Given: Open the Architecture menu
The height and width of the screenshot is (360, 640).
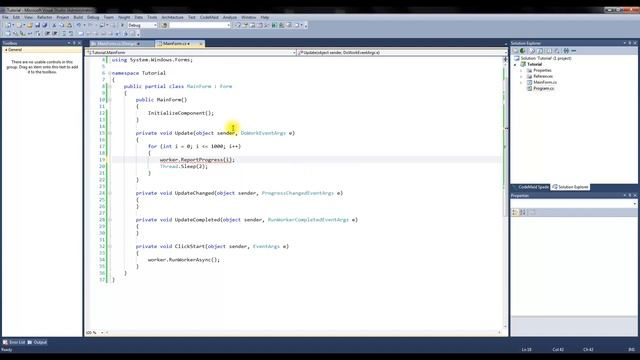Looking at the screenshot, I should tap(172, 17).
